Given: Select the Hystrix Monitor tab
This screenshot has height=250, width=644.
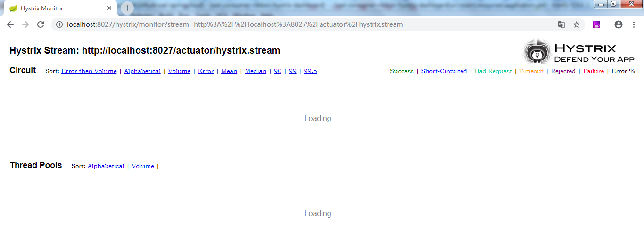Looking at the screenshot, I should click(x=60, y=8).
